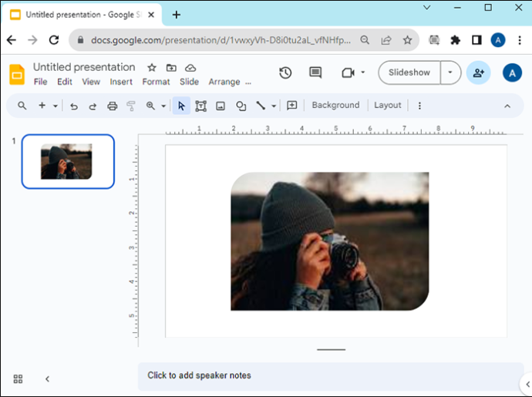Collapse the filmstrip panel arrow

(48, 378)
